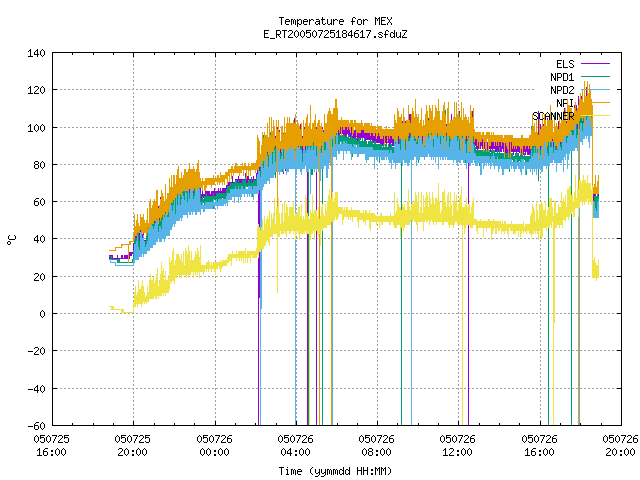The height and width of the screenshot is (480, 640).
Task: Click the y-axis tick label -40
Action: click(36, 389)
